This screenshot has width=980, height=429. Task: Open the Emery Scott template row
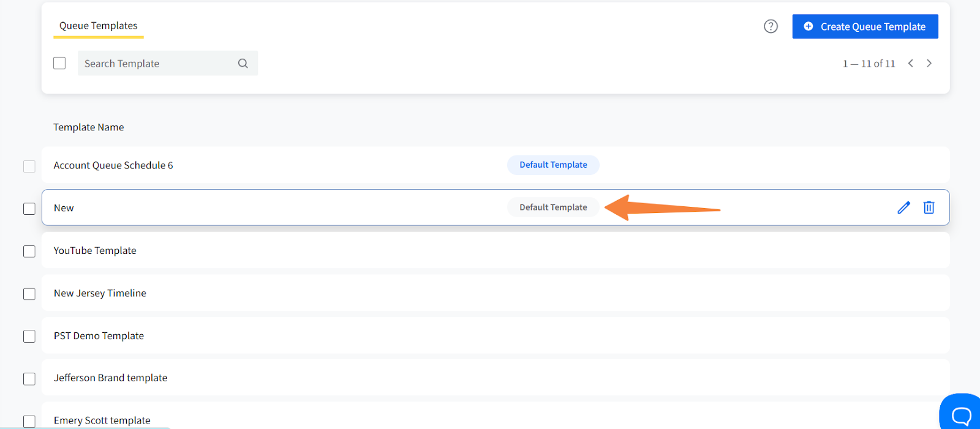(x=102, y=420)
